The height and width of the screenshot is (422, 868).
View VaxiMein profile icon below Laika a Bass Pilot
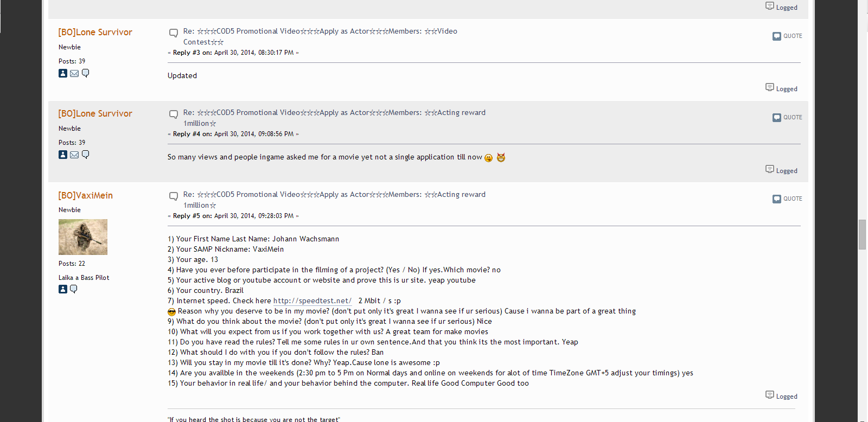coord(63,289)
